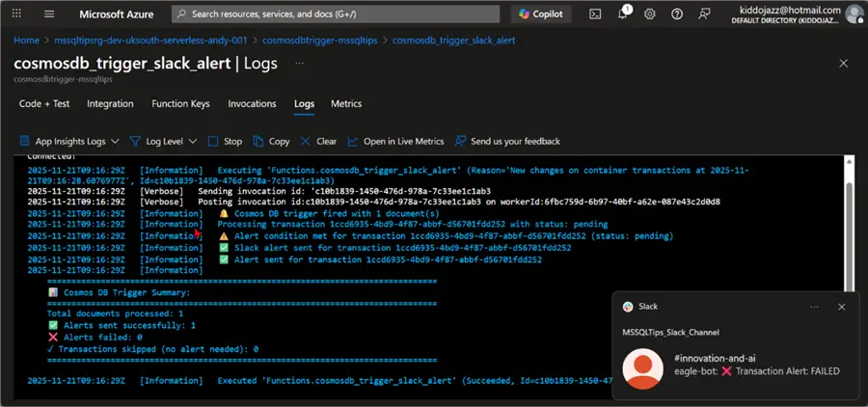Image resolution: width=868 pixels, height=407 pixels.
Task: Open the feedback icon in top bar
Action: [704, 14]
